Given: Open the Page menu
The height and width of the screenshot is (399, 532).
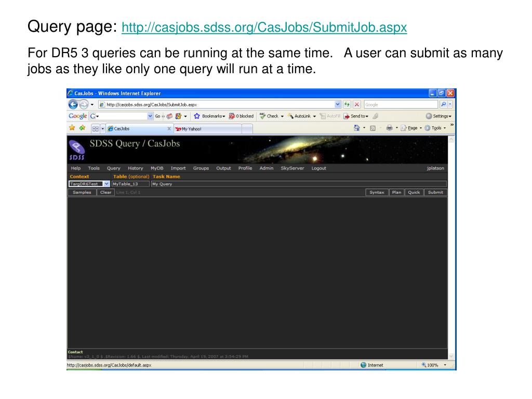Looking at the screenshot, I should 411,128.
